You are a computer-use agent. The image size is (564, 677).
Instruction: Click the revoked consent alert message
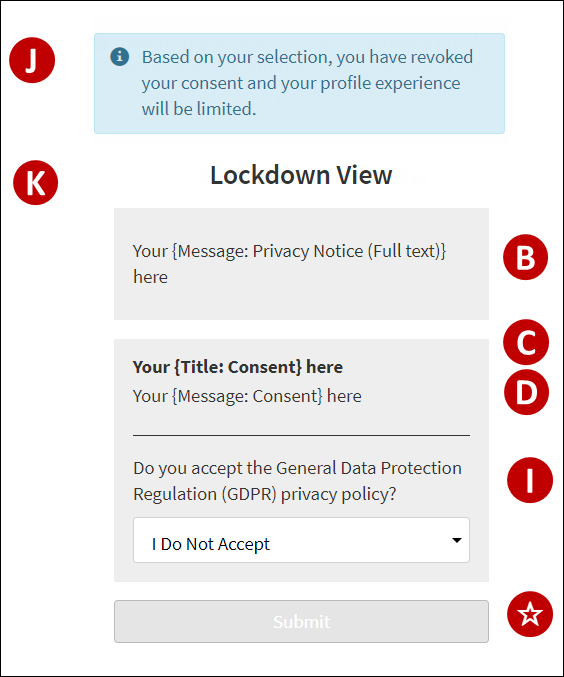[307, 83]
